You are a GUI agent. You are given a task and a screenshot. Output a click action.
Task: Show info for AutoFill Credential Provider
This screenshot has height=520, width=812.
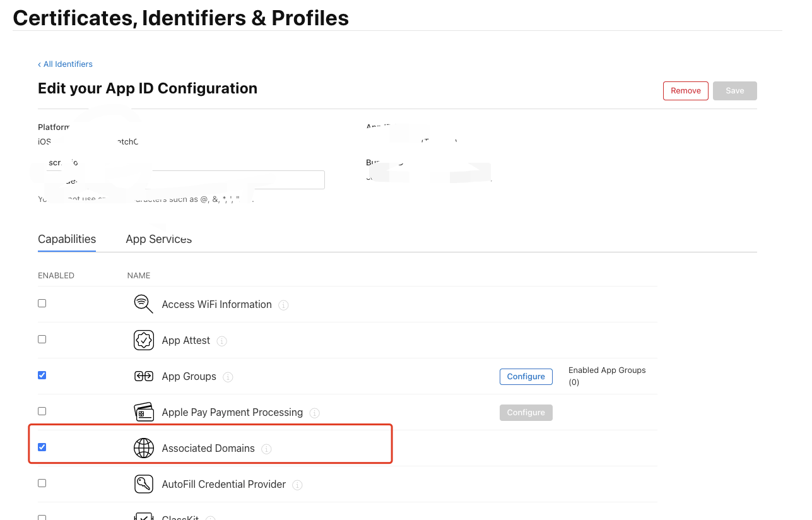pos(298,485)
